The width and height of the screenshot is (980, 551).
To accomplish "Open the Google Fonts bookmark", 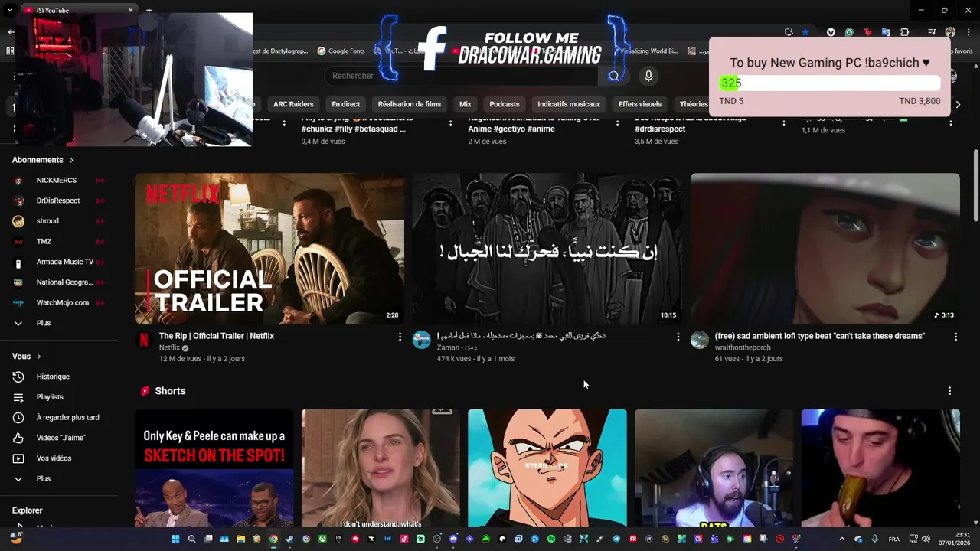I will pyautogui.click(x=341, y=51).
